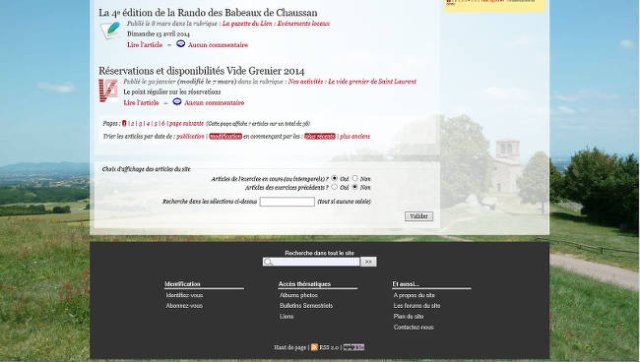Click the Valider button

pyautogui.click(x=419, y=216)
